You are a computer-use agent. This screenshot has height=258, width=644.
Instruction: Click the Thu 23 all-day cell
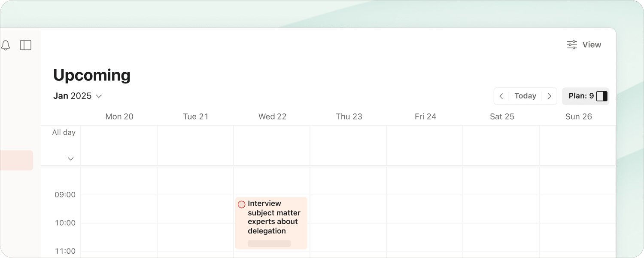pos(348,145)
